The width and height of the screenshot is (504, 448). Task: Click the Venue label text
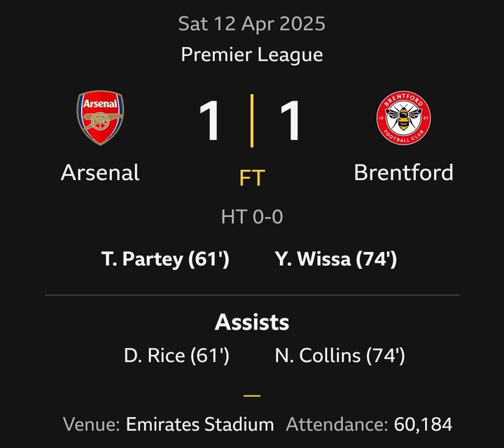[x=91, y=424]
